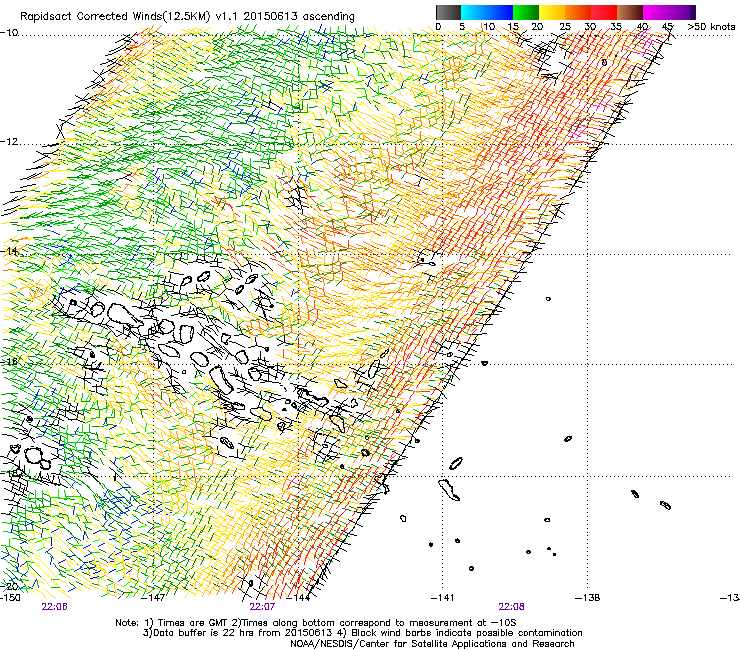The height and width of the screenshot is (650, 740).
Task: Click the legend scale number '20'
Action: [x=537, y=27]
